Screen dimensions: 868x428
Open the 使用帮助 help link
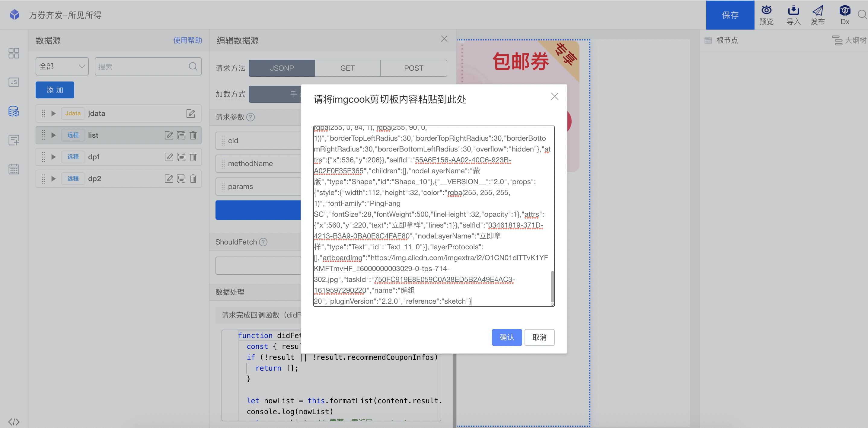coord(187,40)
